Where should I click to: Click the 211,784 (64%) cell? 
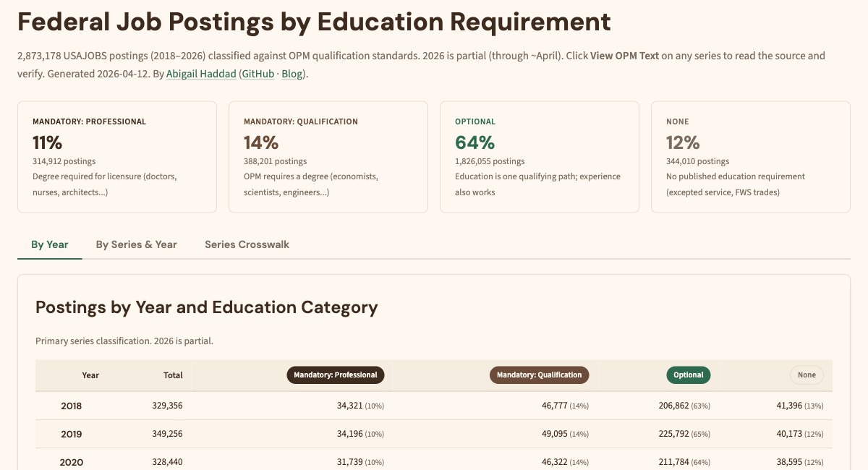tap(684, 463)
